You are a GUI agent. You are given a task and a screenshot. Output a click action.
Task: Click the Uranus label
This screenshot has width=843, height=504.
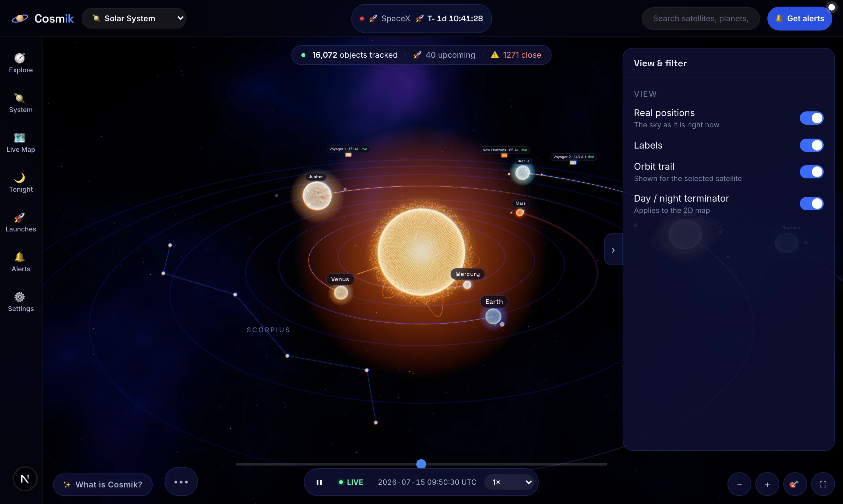[523, 161]
